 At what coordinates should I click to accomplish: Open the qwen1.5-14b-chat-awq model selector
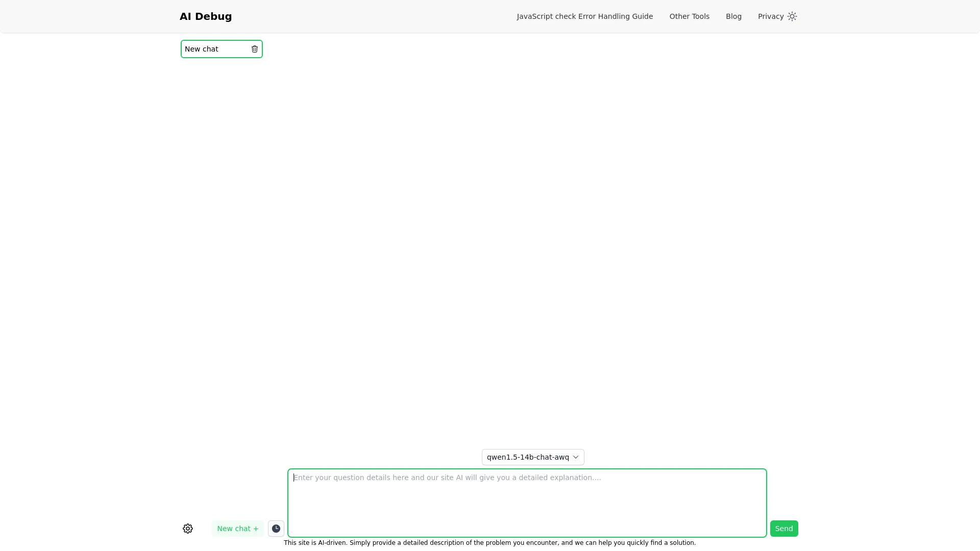click(532, 457)
